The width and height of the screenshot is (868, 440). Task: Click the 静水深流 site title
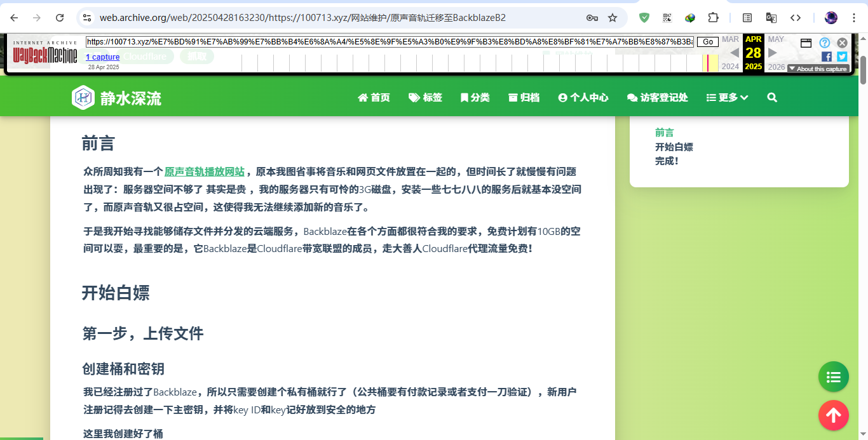coord(131,98)
